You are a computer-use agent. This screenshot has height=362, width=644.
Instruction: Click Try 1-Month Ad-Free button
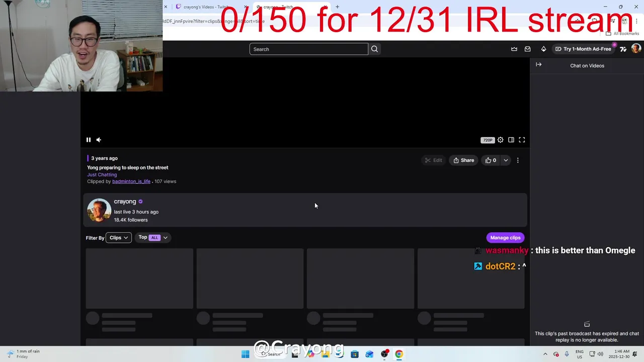583,49
